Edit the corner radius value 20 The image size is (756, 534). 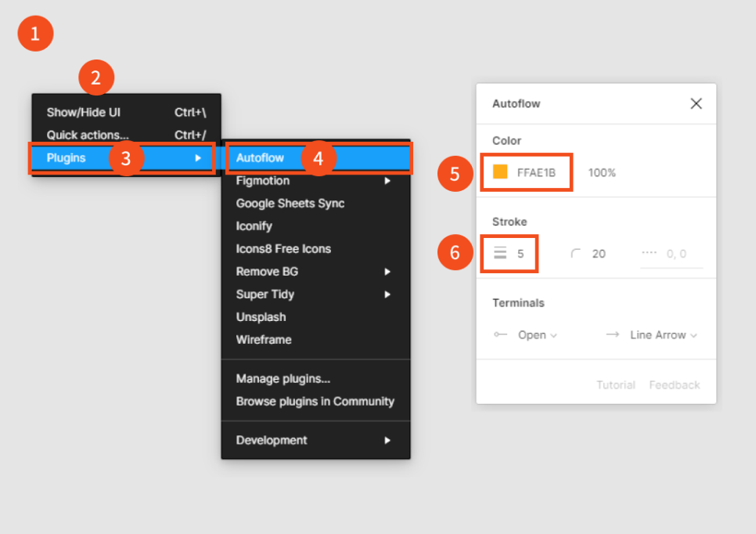[x=599, y=254]
